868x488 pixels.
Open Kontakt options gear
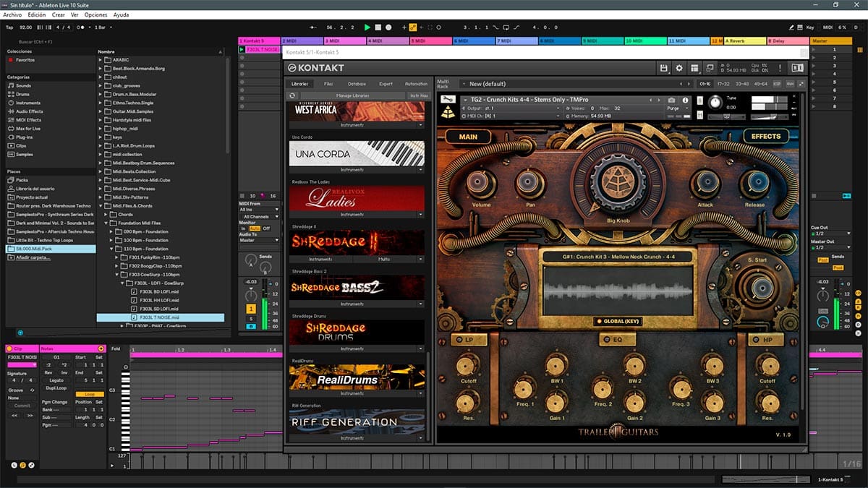point(679,68)
